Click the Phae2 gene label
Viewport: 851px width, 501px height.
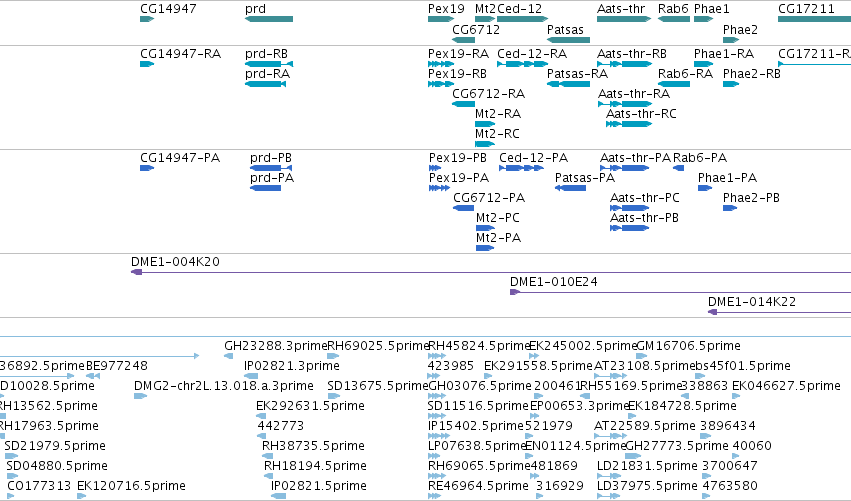point(740,29)
